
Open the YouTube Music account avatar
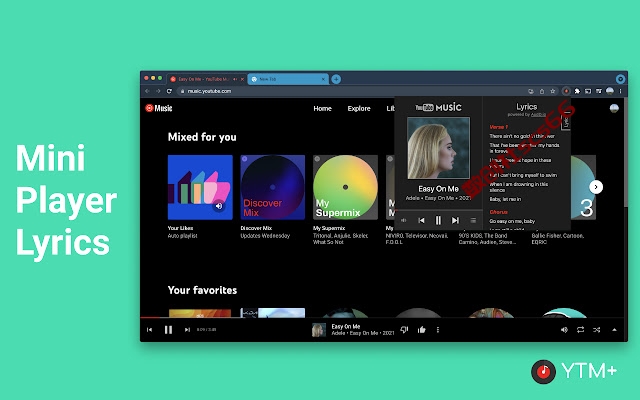pyautogui.click(x=614, y=108)
